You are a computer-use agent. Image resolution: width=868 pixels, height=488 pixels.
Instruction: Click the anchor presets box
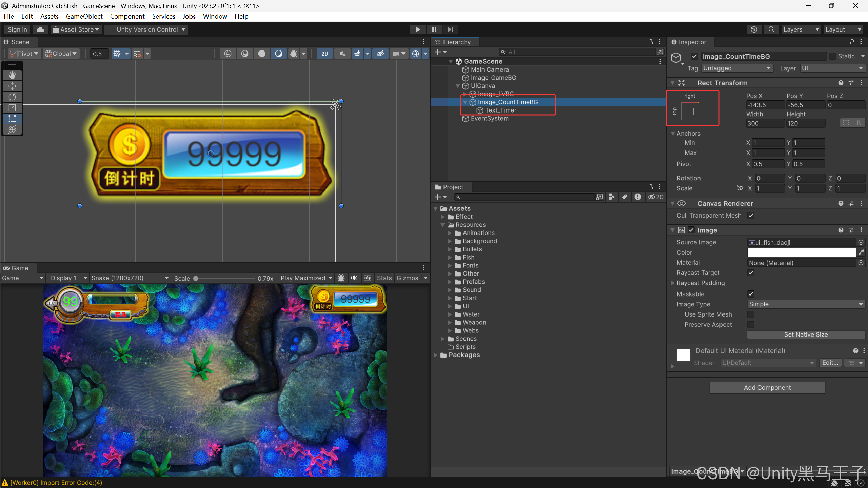pos(690,111)
